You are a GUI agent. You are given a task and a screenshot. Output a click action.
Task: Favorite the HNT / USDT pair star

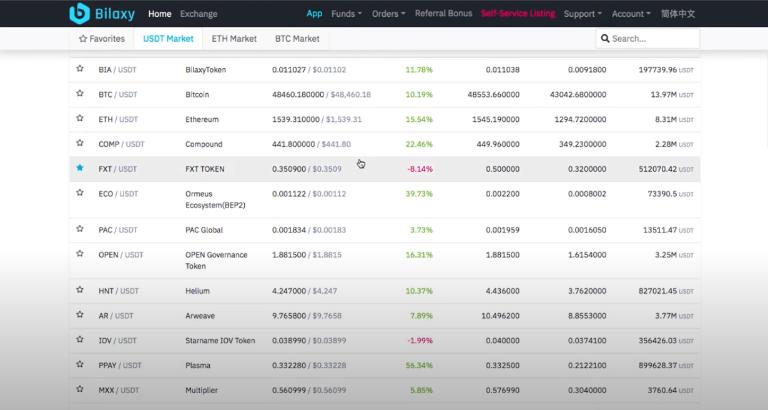coord(80,290)
